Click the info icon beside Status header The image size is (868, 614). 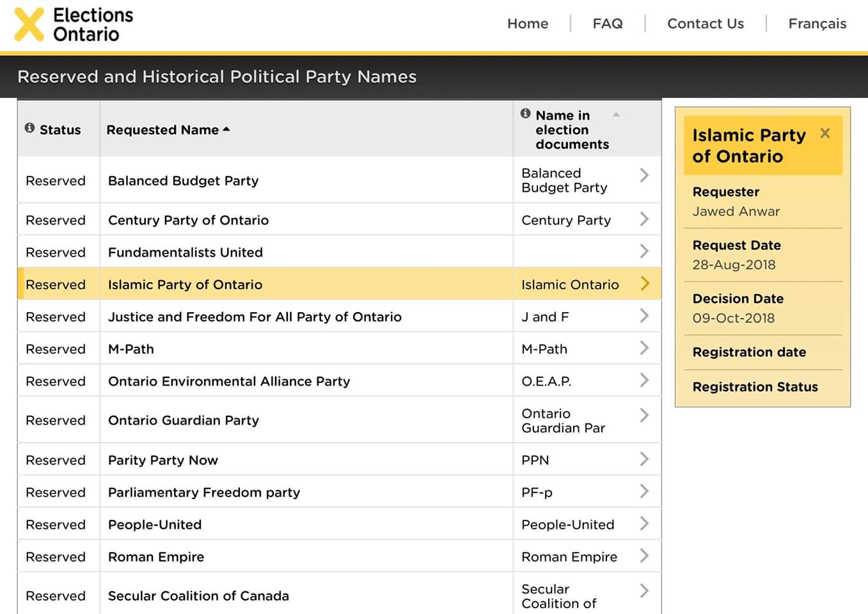(x=29, y=128)
